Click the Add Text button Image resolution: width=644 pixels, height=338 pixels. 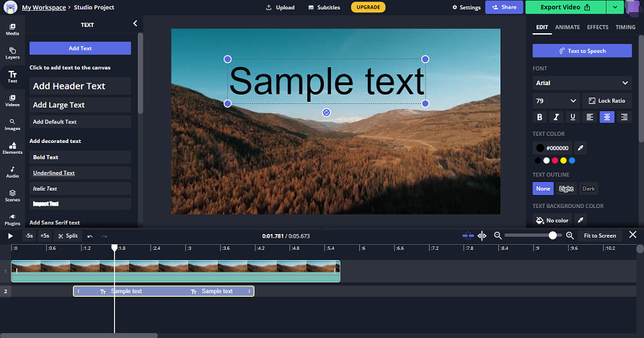pyautogui.click(x=80, y=48)
